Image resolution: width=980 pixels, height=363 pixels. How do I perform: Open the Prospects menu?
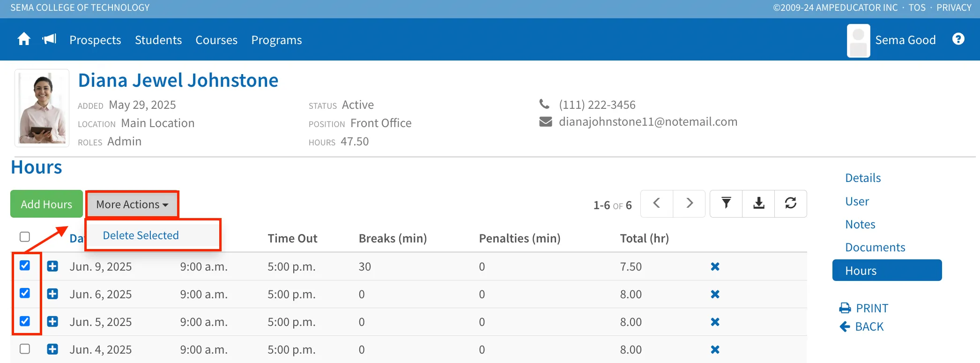[95, 40]
